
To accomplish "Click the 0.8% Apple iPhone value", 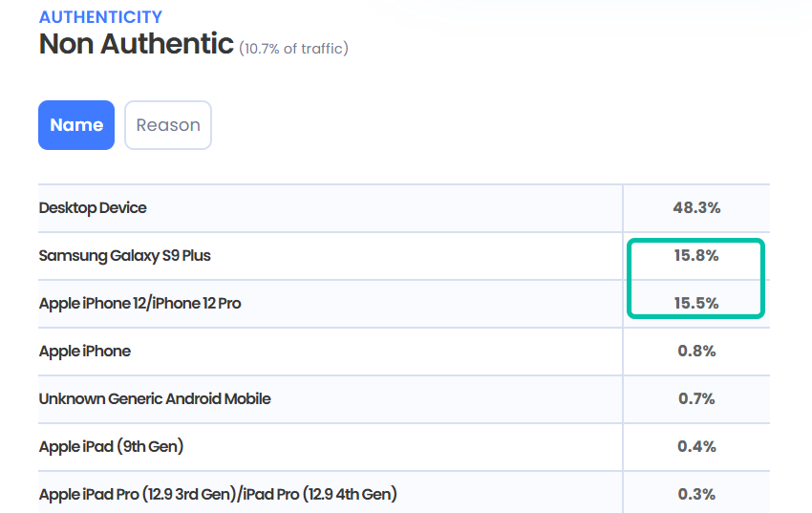I will tap(696, 351).
